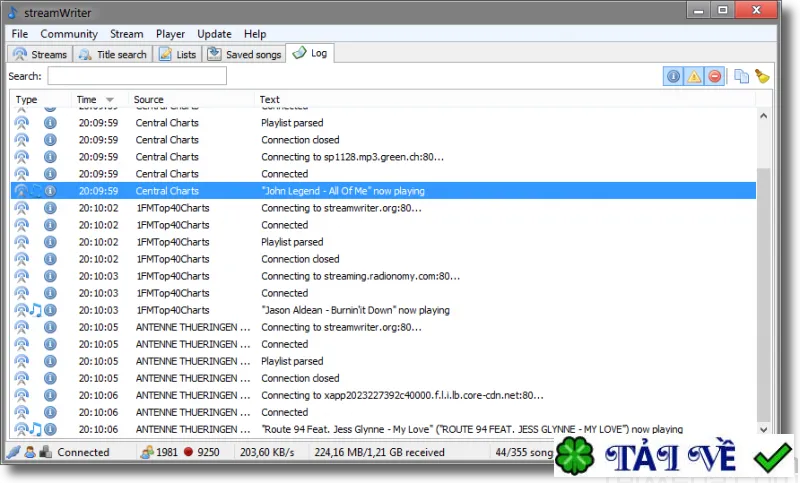Select the Route 94 Feat. Jess Glynne row
Viewport: 800px width, 483px height.
[x=383, y=429]
